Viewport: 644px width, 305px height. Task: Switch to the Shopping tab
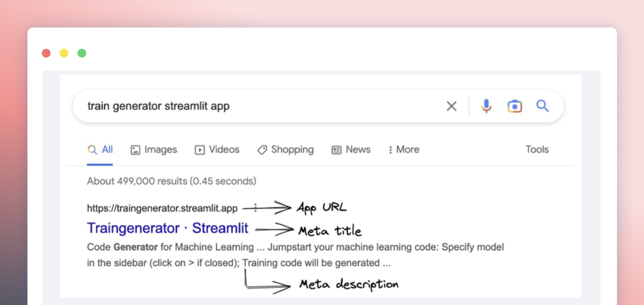(x=286, y=150)
